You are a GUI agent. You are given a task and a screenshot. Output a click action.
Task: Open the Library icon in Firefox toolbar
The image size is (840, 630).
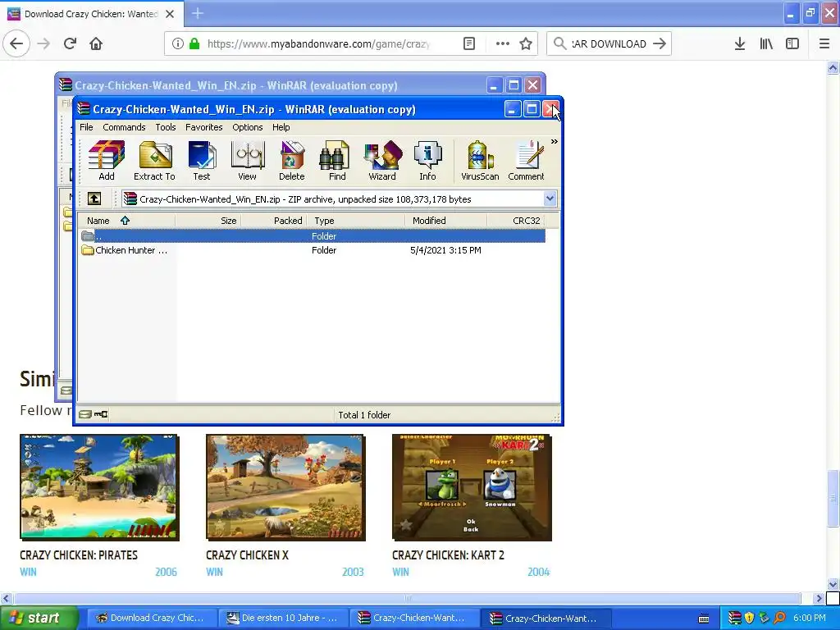pos(766,44)
